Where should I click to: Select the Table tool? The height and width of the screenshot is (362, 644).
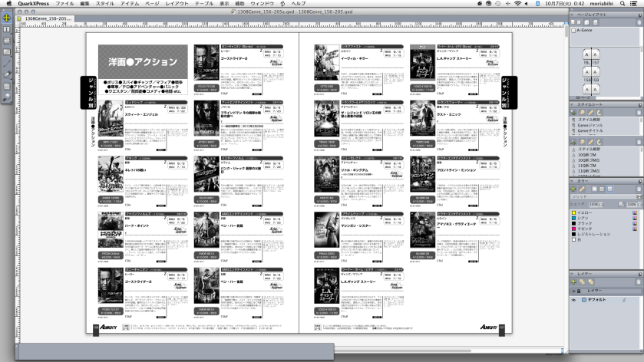7,86
